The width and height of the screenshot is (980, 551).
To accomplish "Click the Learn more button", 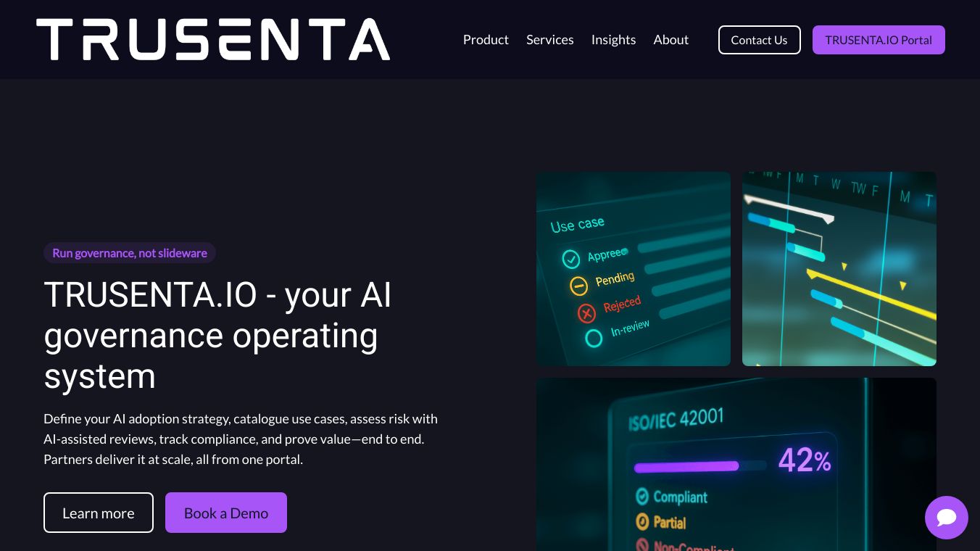I will (x=99, y=513).
